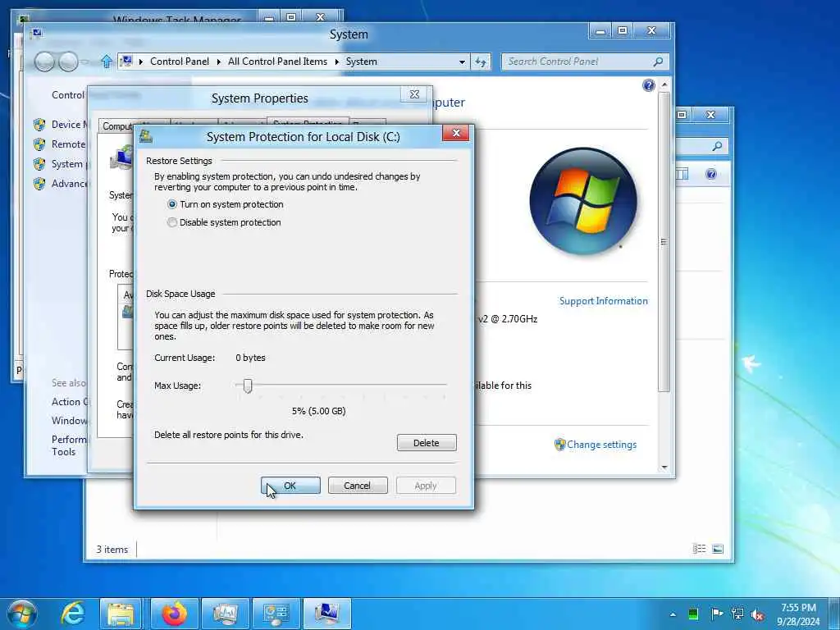The height and width of the screenshot is (630, 840).
Task: Open the address bar history dropdown
Action: pos(462,62)
